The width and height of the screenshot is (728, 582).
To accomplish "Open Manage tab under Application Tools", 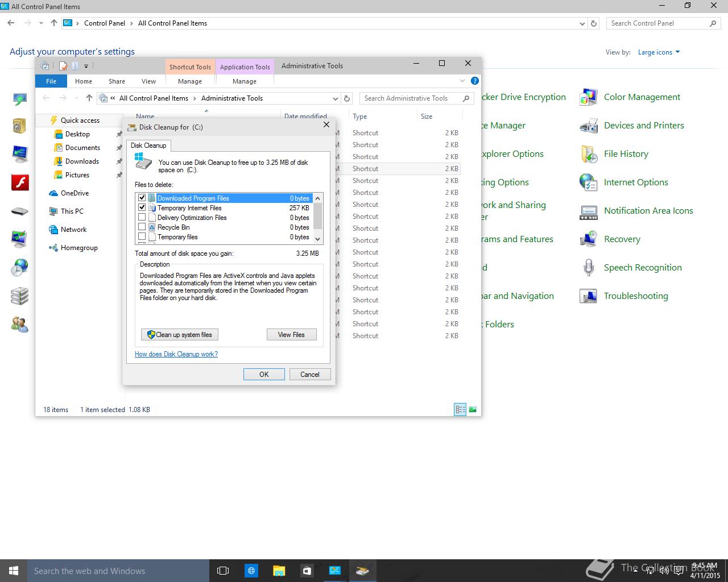I will click(x=245, y=81).
